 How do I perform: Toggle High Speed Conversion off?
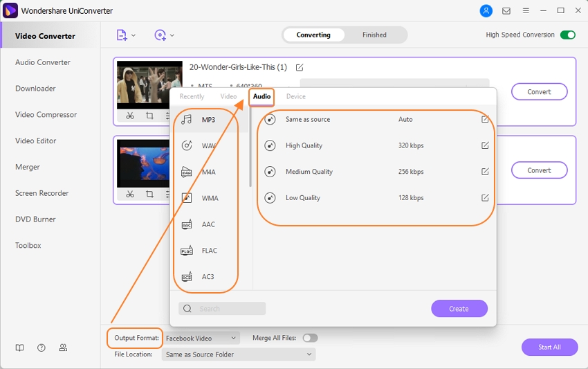[x=567, y=35]
